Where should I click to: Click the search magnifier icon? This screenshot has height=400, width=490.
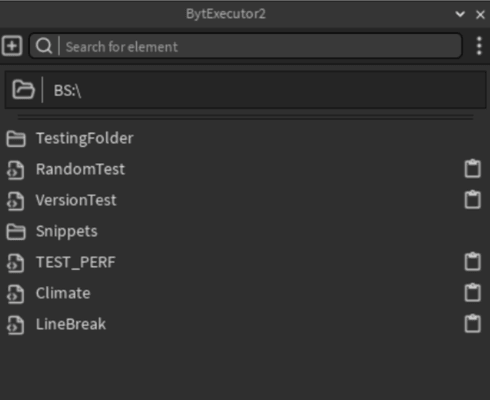point(44,46)
